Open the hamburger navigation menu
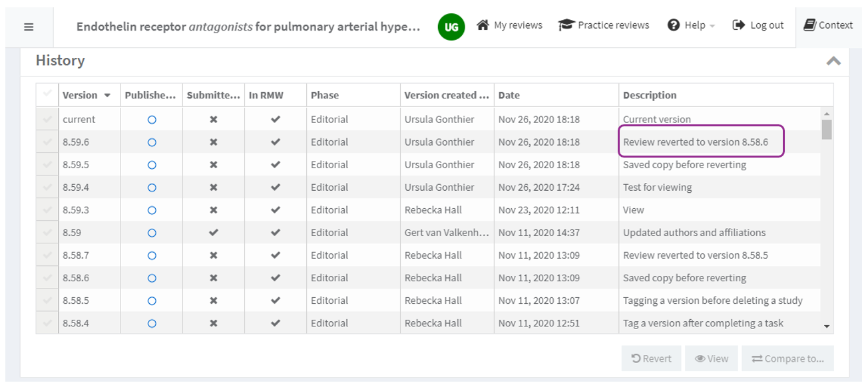 click(29, 27)
